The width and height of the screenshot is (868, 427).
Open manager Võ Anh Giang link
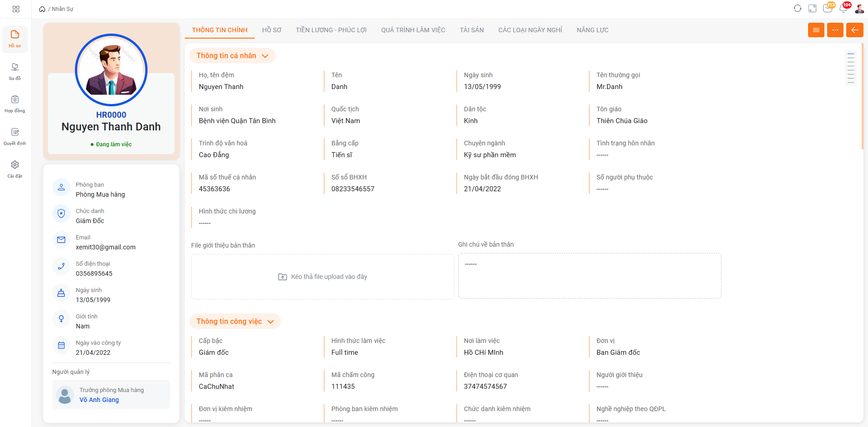click(99, 400)
